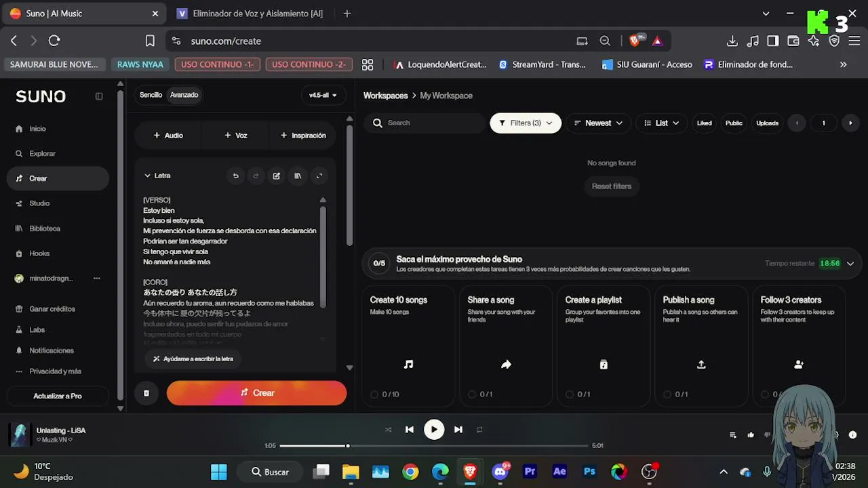Add audio with the + Audio button
This screenshot has width=868, height=488.
168,136
